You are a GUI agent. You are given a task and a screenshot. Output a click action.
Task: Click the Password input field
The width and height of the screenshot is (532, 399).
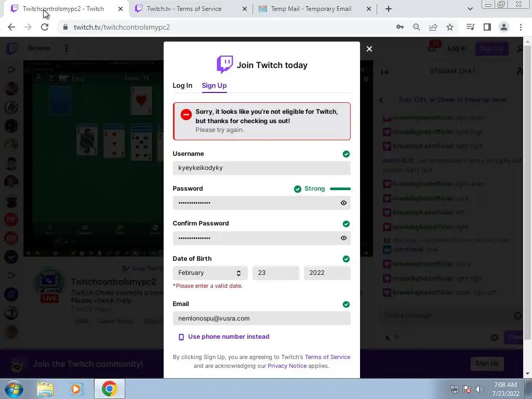point(261,203)
